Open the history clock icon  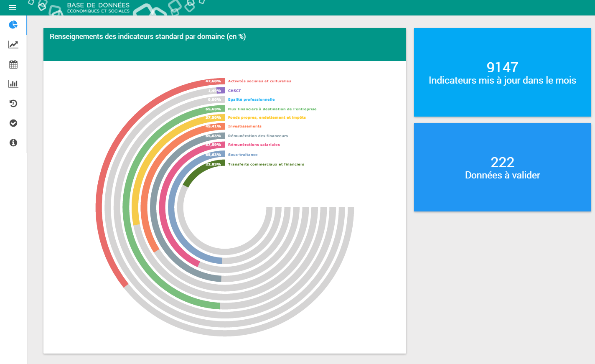pos(13,103)
